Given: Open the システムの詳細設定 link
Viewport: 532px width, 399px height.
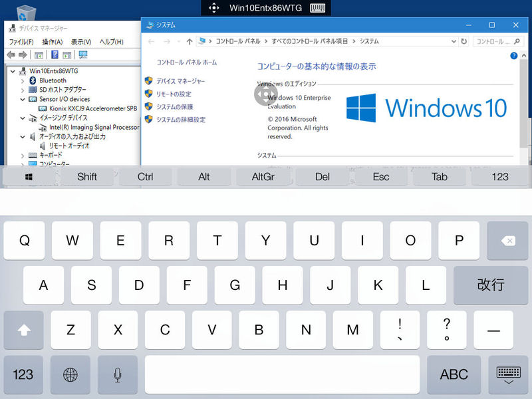Looking at the screenshot, I should pyautogui.click(x=181, y=120).
